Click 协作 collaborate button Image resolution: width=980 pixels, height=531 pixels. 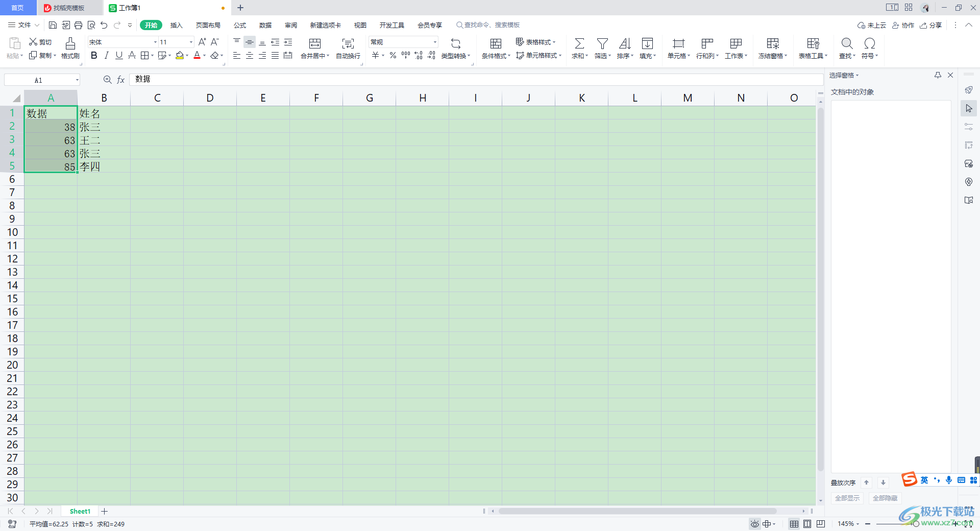(903, 25)
